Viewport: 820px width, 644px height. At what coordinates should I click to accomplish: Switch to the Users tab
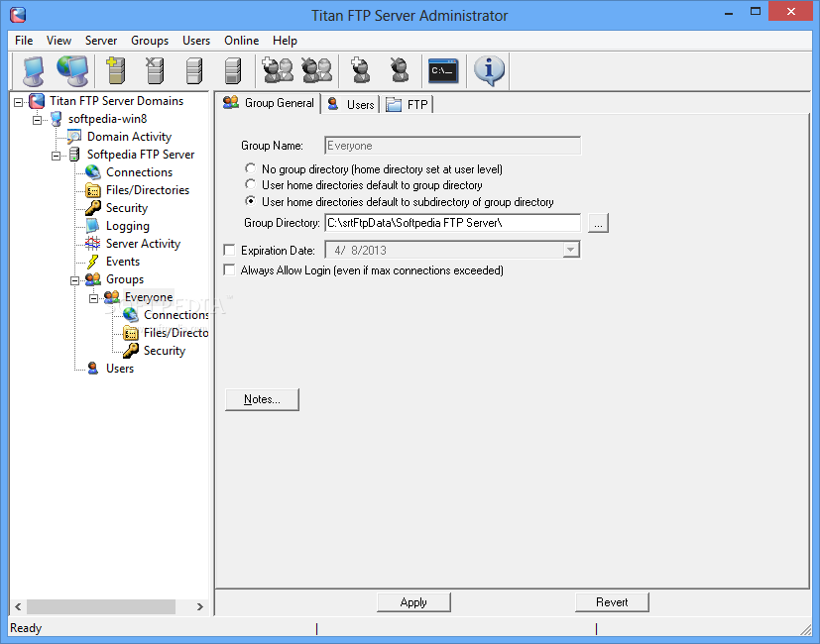click(x=350, y=105)
